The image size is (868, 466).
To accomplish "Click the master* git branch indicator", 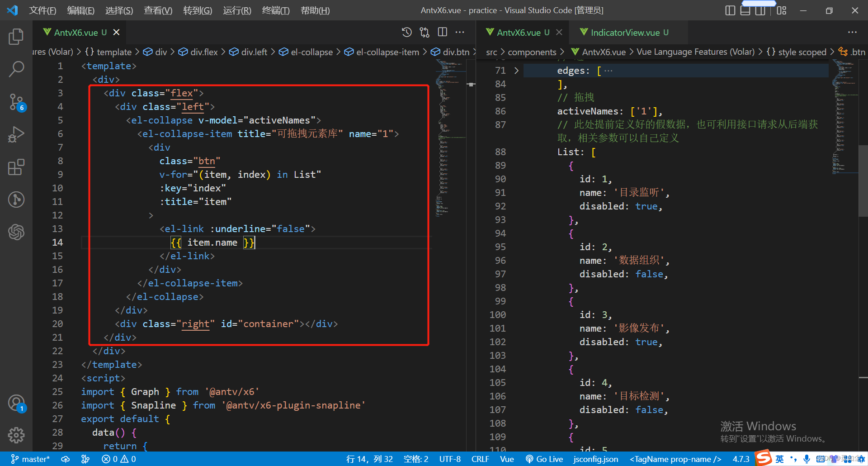I will tap(30, 459).
